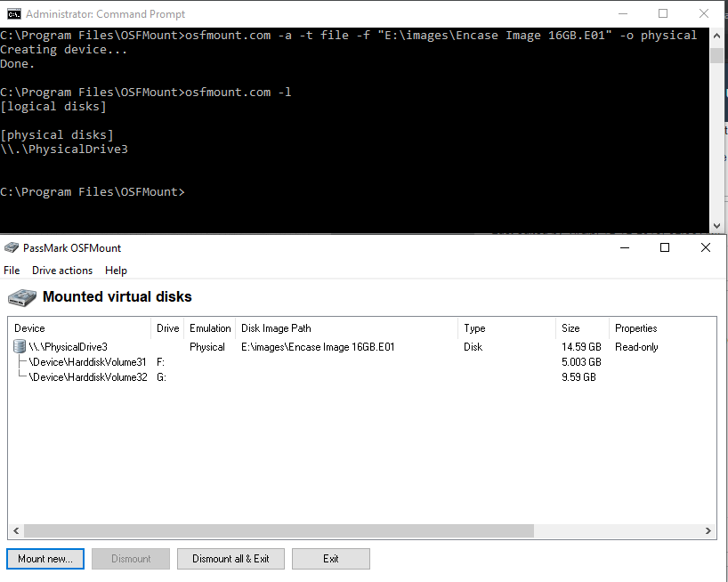The width and height of the screenshot is (728, 582).
Task: Click drive letter G: cell
Action: coord(161,376)
